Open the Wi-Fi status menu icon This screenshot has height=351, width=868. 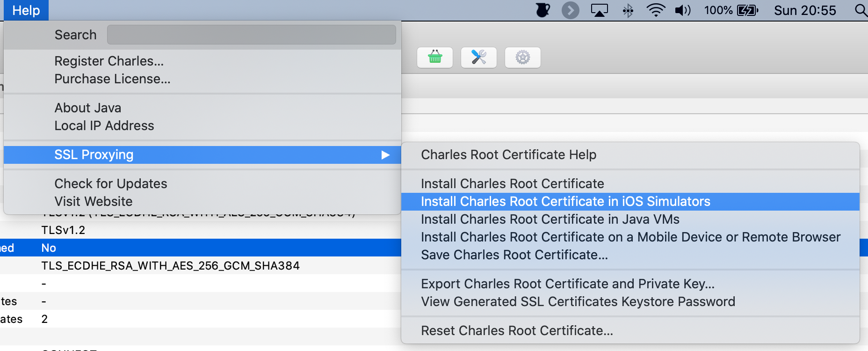pos(656,10)
